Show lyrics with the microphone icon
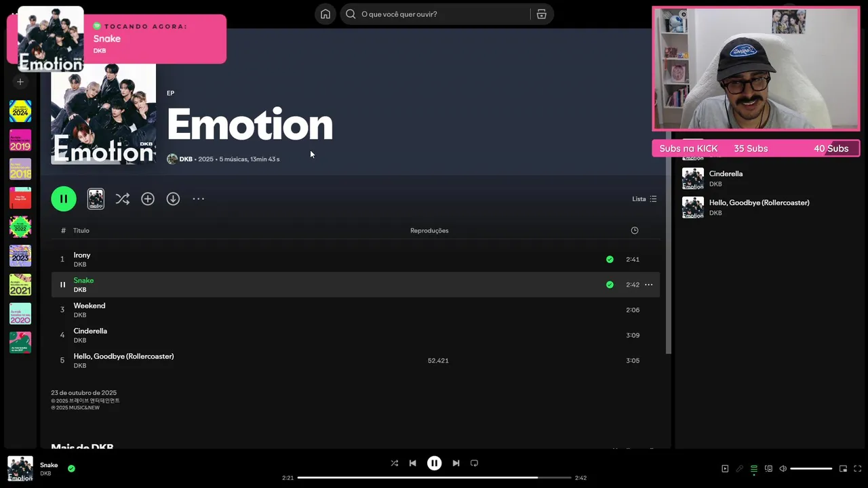This screenshot has width=868, height=488. pyautogui.click(x=739, y=468)
